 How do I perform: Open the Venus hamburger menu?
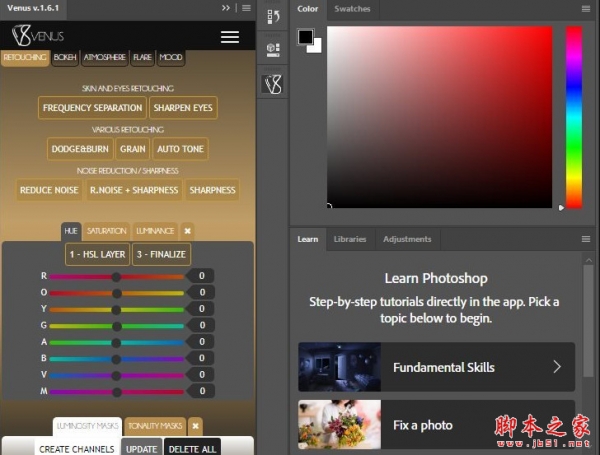click(x=230, y=37)
